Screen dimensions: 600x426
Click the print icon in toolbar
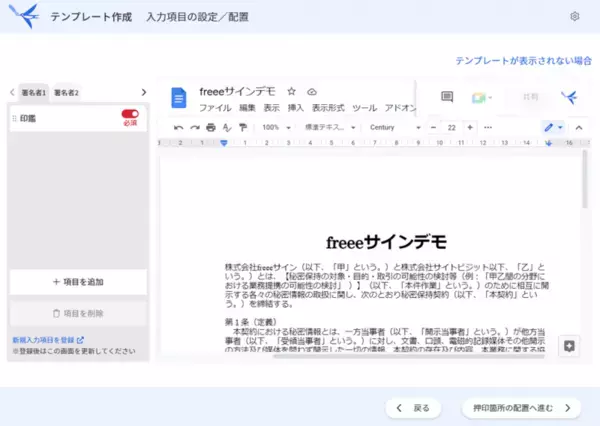point(210,128)
